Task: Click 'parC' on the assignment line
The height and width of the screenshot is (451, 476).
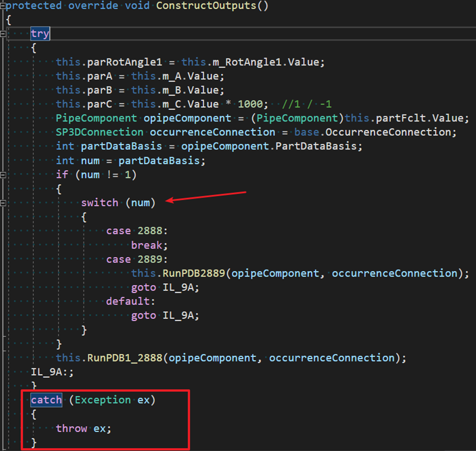Action: [x=100, y=104]
